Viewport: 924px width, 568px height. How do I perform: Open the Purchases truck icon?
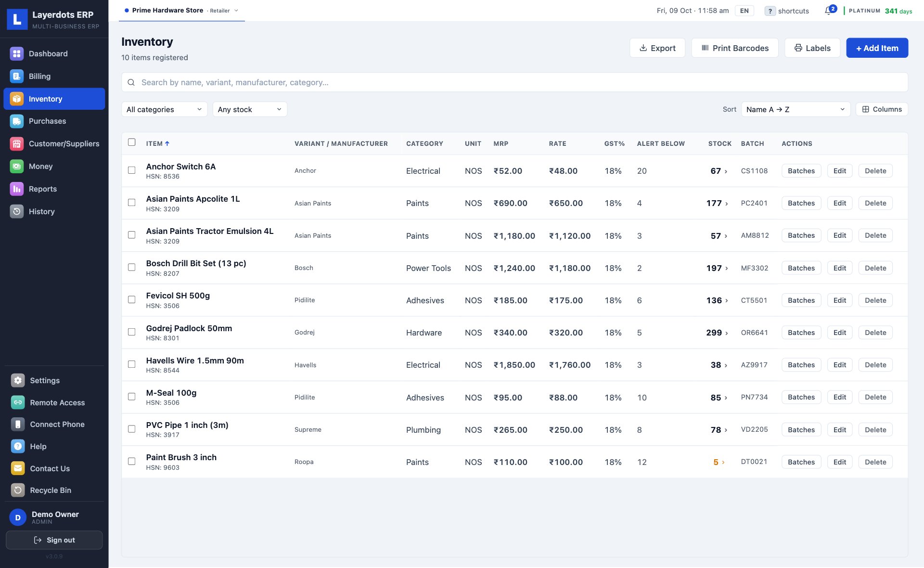coord(17,121)
